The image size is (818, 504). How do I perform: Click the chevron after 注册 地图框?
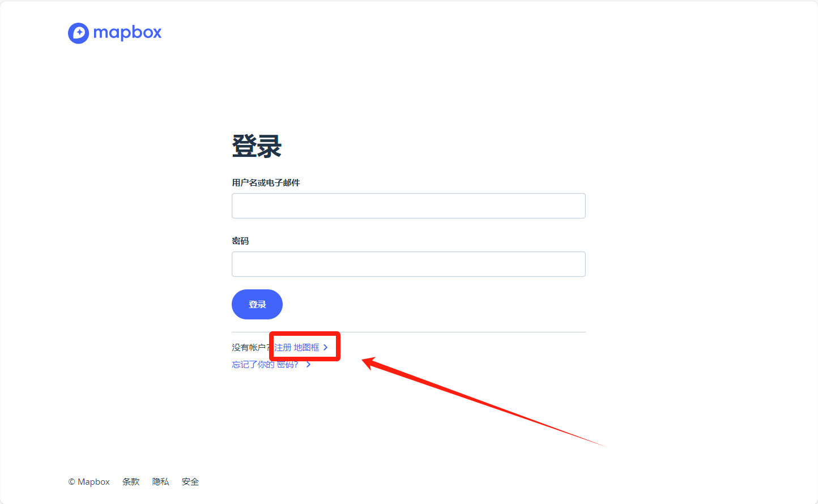point(326,347)
